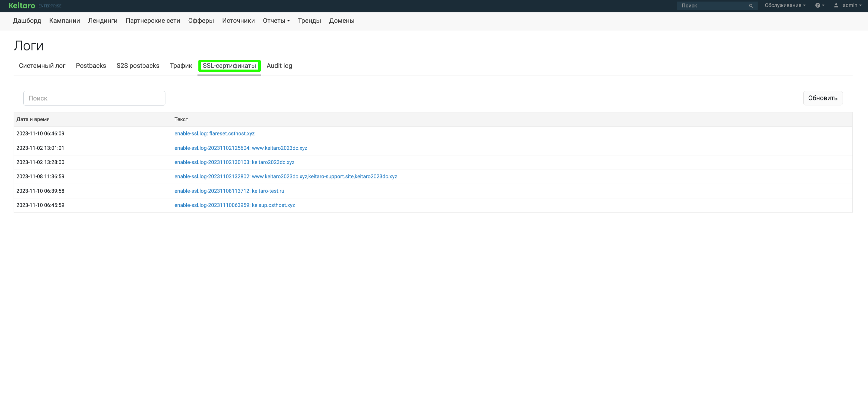Switch to the Системный лог tab
The width and height of the screenshot is (868, 414).
(42, 66)
